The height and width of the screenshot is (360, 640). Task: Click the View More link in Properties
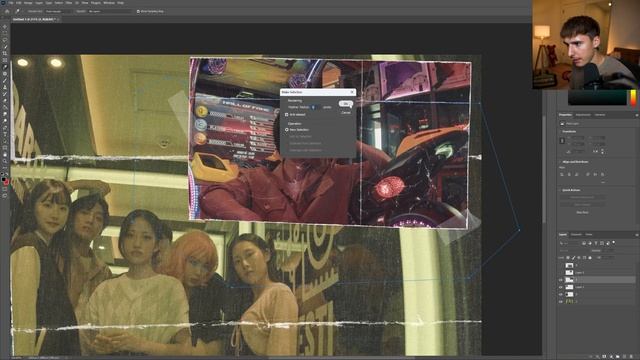582,212
